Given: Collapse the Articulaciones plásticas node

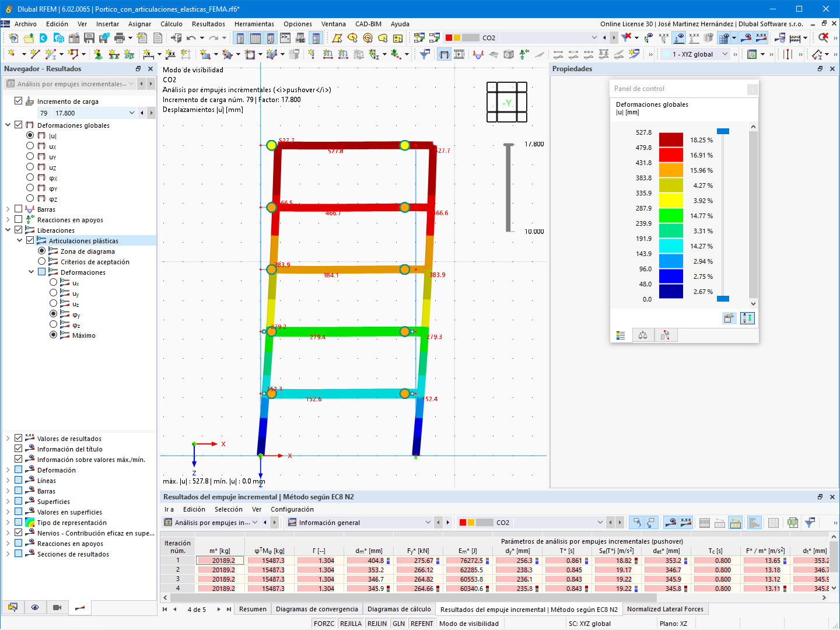Looking at the screenshot, I should click(20, 240).
